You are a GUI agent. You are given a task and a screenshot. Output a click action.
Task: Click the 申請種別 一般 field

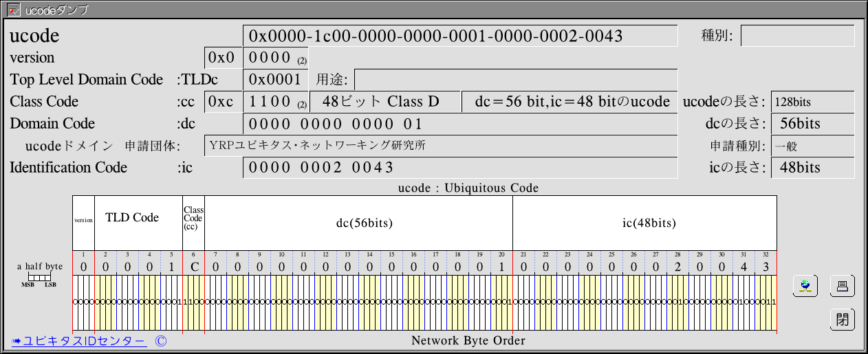812,146
